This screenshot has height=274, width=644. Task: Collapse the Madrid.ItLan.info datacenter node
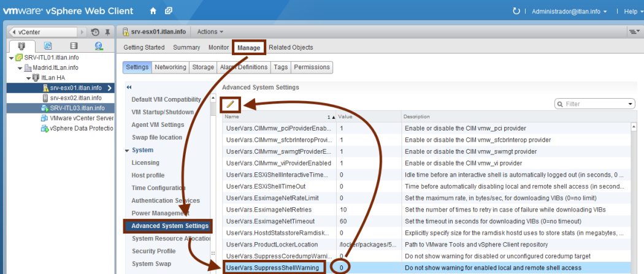(20, 68)
